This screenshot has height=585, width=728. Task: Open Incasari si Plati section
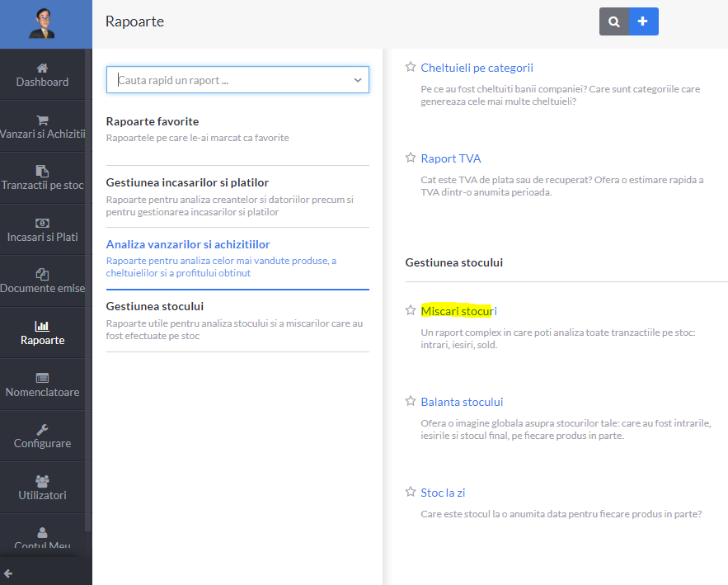pos(42,230)
